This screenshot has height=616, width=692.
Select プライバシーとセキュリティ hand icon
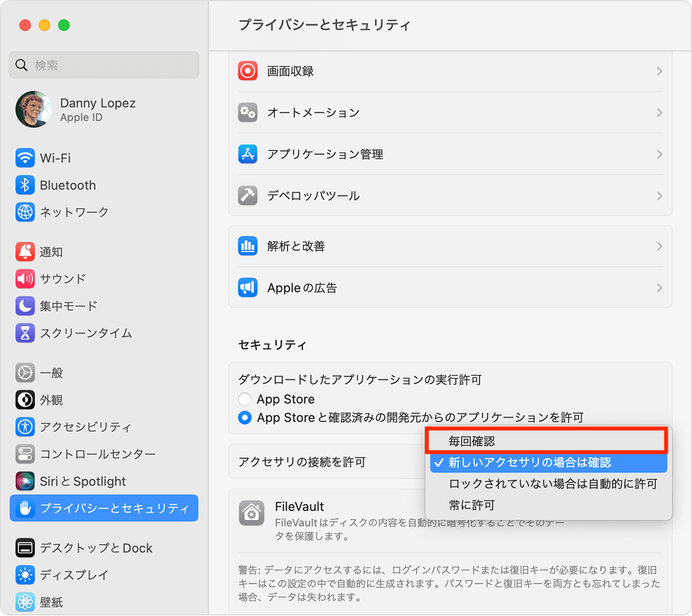[25, 508]
